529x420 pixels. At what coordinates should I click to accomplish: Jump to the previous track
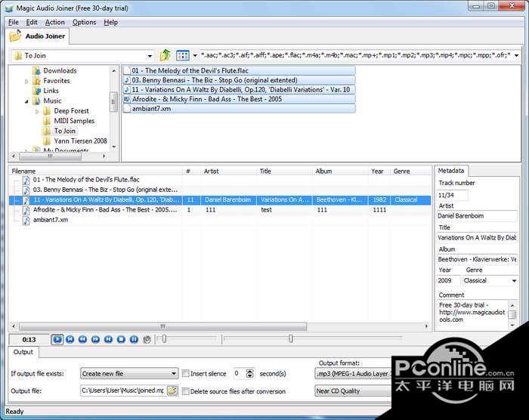[70, 339]
